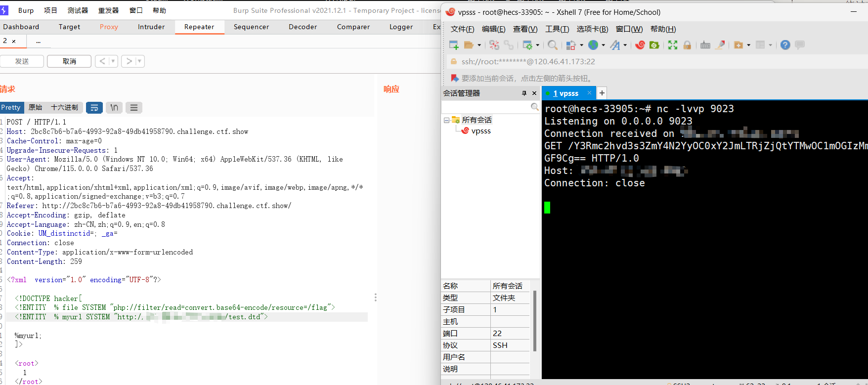The width and height of the screenshot is (868, 385).
Task: Add a new terminal tab with plus button
Action: (x=602, y=93)
